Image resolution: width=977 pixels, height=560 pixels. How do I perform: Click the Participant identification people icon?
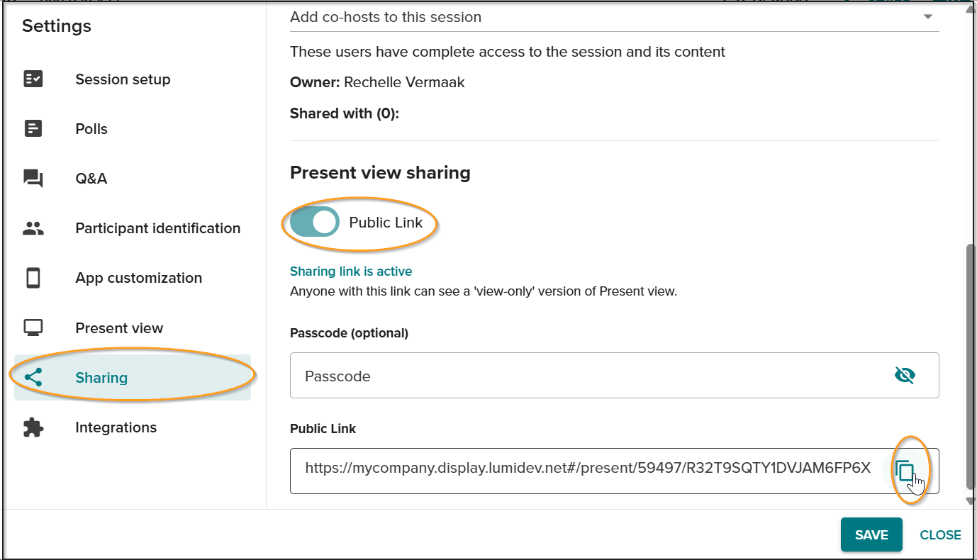click(33, 228)
